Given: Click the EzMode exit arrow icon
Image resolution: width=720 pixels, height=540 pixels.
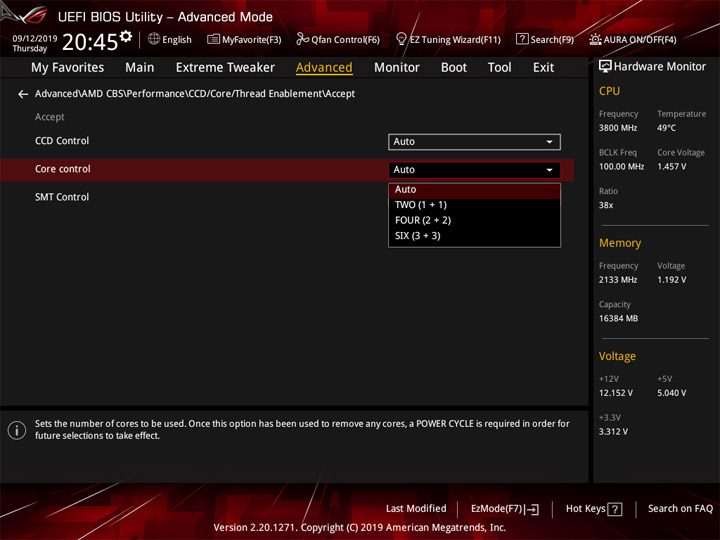Looking at the screenshot, I should point(532,509).
